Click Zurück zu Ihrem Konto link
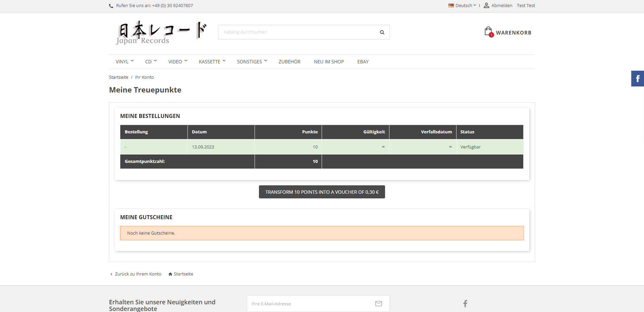 point(138,274)
